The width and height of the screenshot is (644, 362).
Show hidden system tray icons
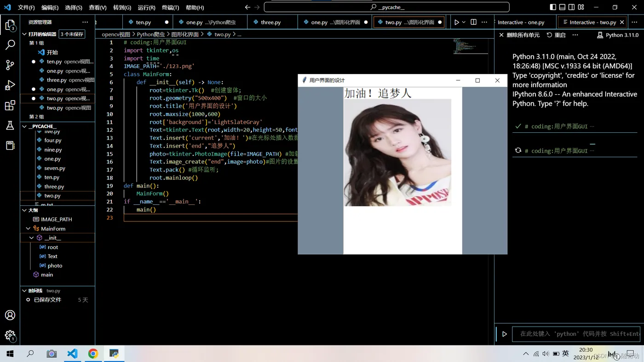pos(526,354)
